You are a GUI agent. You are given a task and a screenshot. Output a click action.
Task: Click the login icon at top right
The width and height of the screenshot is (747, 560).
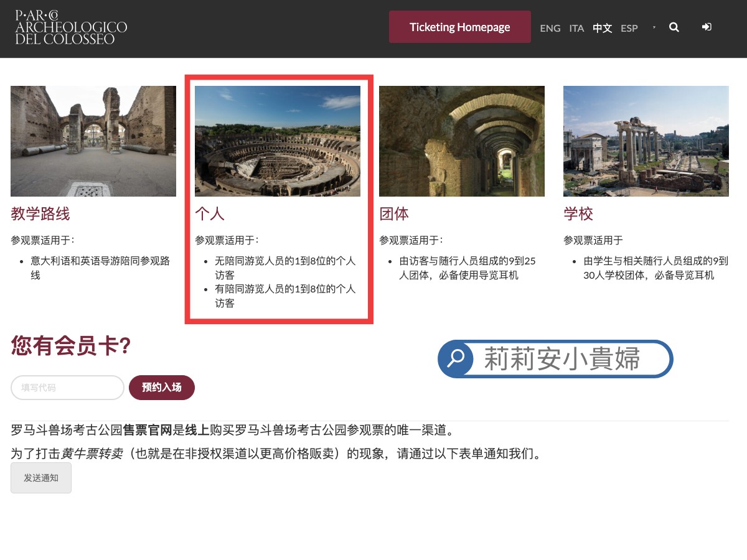pos(707,27)
